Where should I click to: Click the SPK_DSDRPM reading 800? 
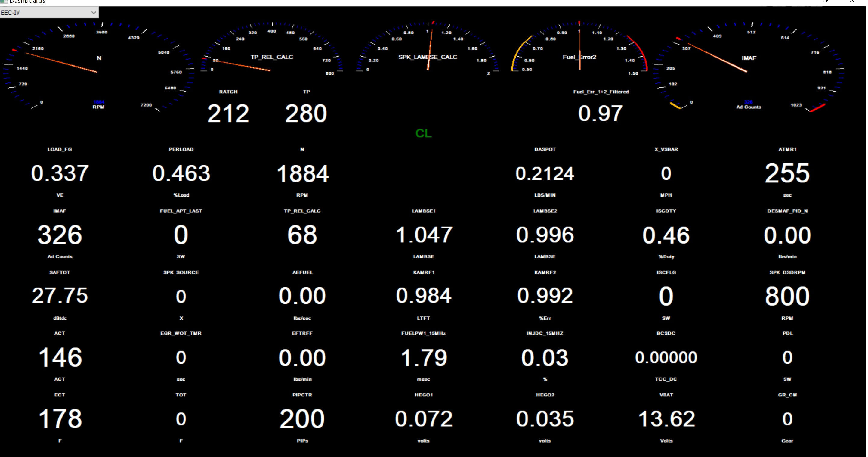787,296
